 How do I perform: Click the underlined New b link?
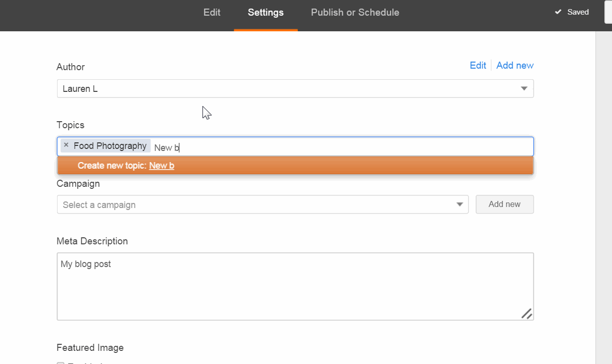pos(162,166)
